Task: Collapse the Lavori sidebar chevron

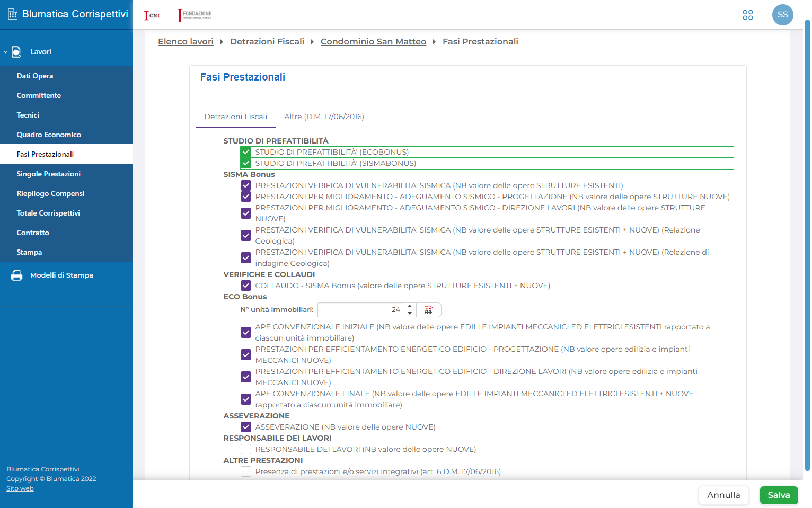Action: 5,52
